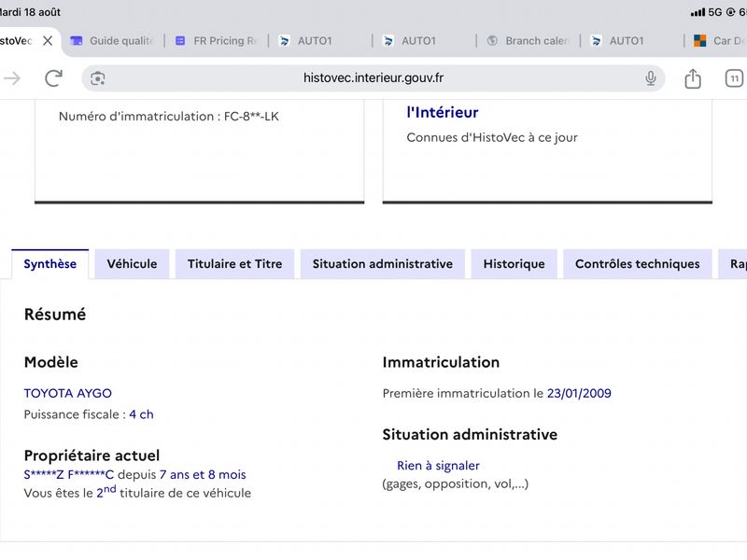Switch to the Car D… browser tab
The width and height of the screenshot is (747, 560).
click(719, 41)
